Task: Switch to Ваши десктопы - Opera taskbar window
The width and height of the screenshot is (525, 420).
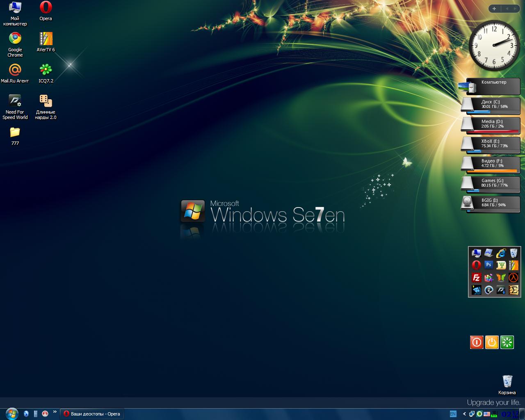Action: tap(91, 414)
